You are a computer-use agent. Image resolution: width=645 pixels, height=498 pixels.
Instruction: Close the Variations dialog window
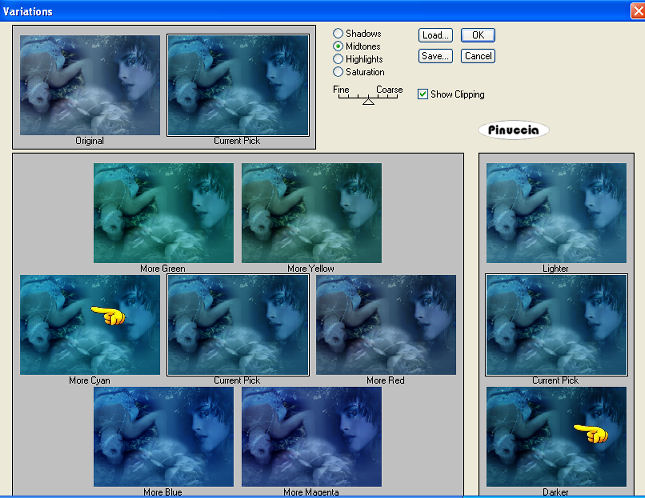pyautogui.click(x=638, y=11)
